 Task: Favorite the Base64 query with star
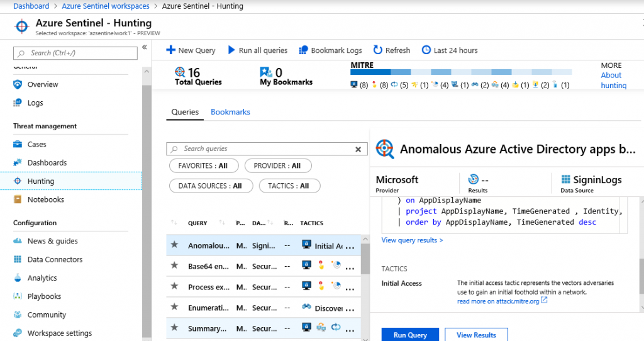click(x=175, y=266)
